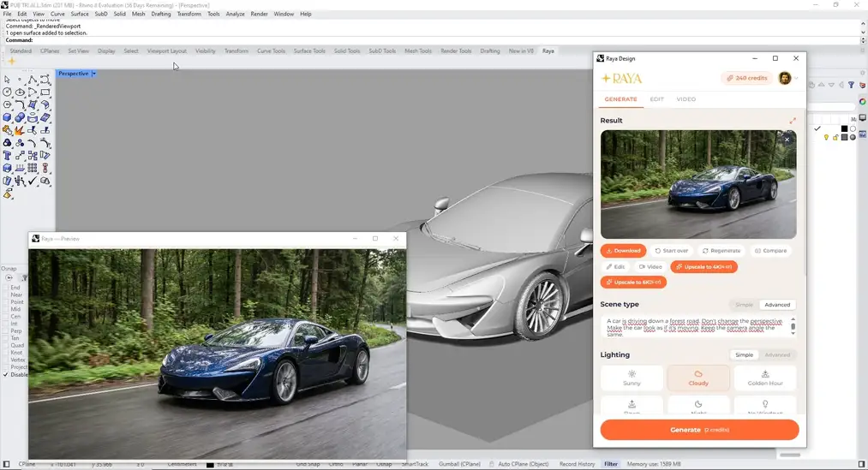Open the user avatar in Raya panel
This screenshot has width=868, height=470.
[x=784, y=78]
